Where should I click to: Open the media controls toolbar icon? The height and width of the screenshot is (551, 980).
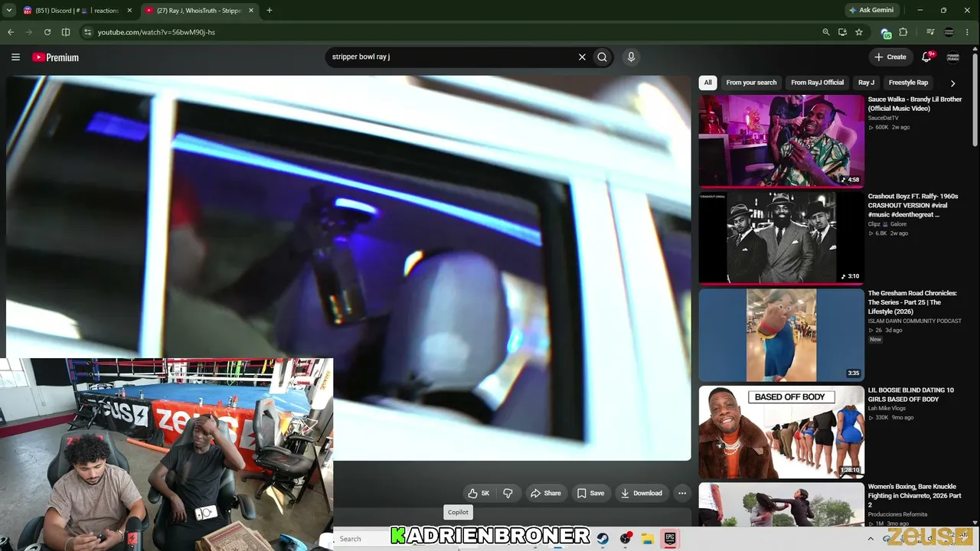click(x=930, y=32)
